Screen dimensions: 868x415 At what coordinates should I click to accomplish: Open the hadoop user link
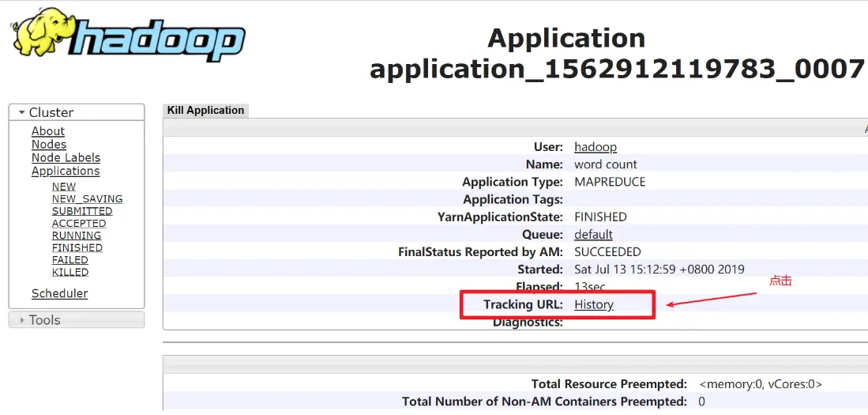[595, 147]
